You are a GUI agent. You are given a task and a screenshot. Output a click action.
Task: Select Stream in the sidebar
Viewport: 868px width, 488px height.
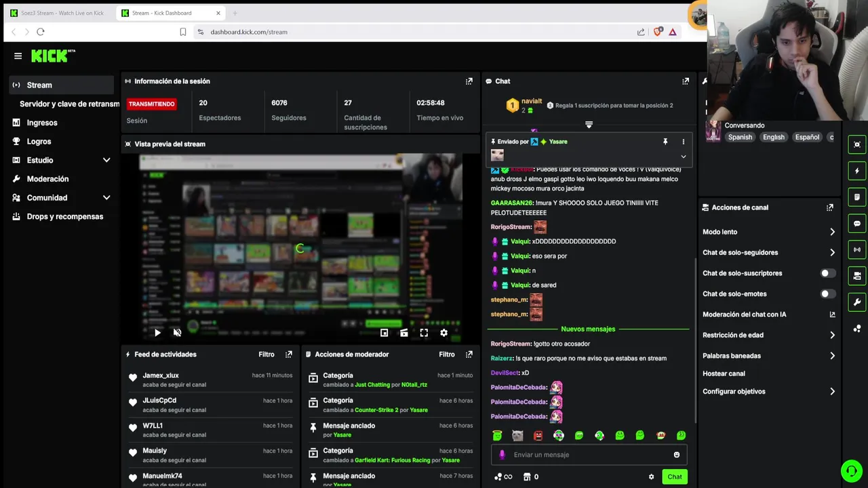point(62,85)
